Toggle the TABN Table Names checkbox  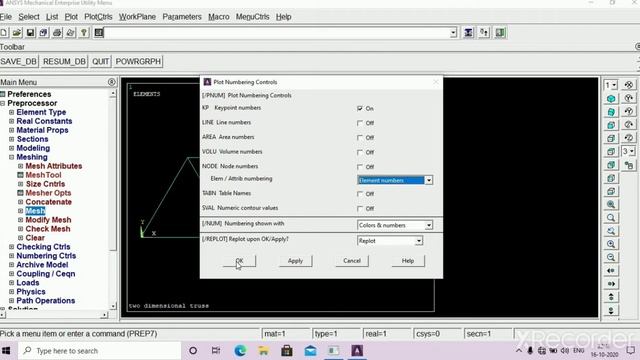tap(360, 194)
